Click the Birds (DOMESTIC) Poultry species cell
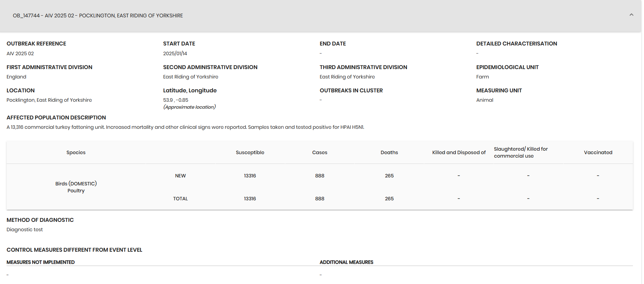The height and width of the screenshot is (284, 644). pyautogui.click(x=76, y=187)
